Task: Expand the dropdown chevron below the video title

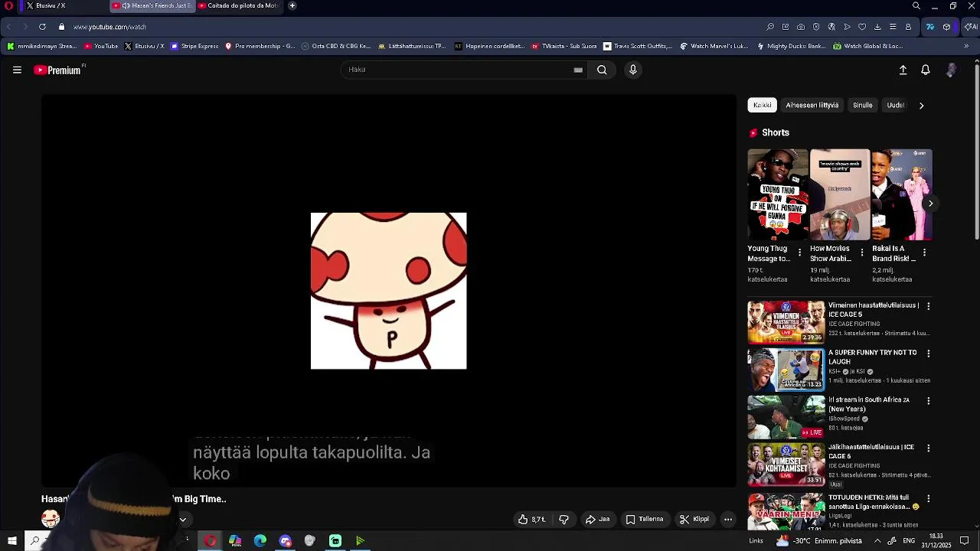Action: tap(183, 520)
